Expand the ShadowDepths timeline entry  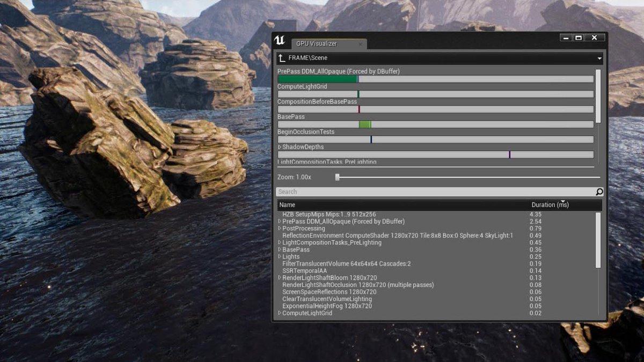tap(280, 147)
